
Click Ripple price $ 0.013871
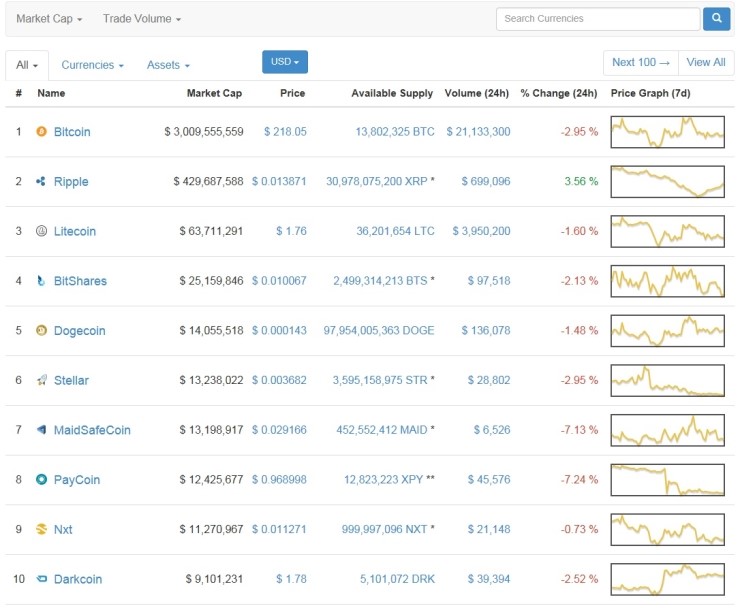[279, 181]
